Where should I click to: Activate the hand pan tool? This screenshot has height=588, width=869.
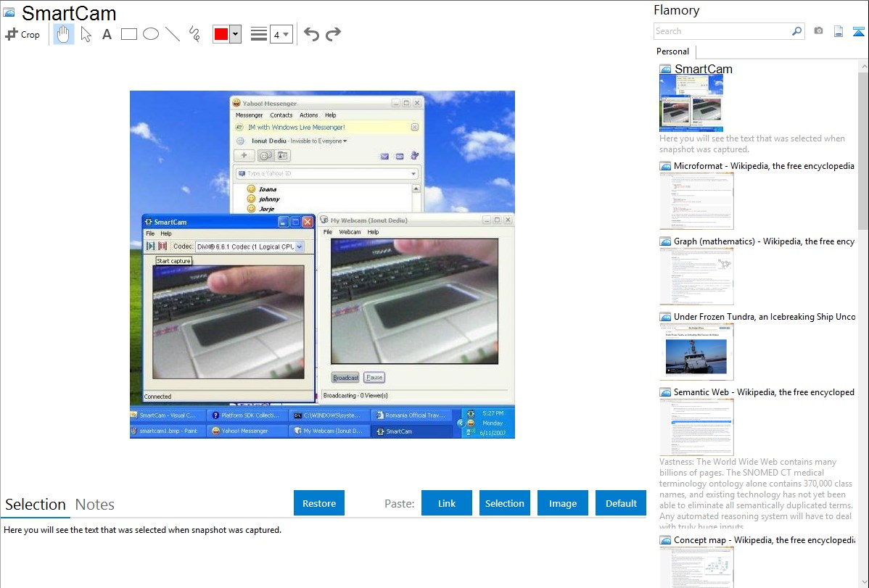[64, 34]
